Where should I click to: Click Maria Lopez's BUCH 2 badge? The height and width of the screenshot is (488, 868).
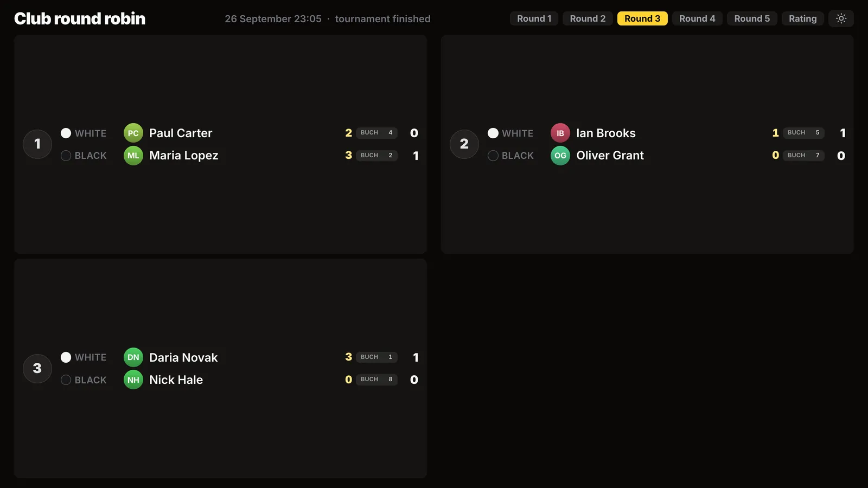[x=377, y=156]
